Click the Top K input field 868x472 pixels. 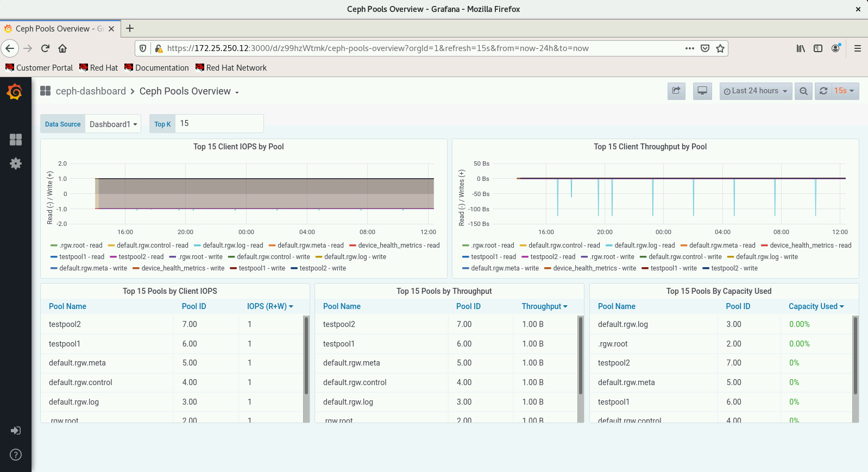pyautogui.click(x=219, y=123)
